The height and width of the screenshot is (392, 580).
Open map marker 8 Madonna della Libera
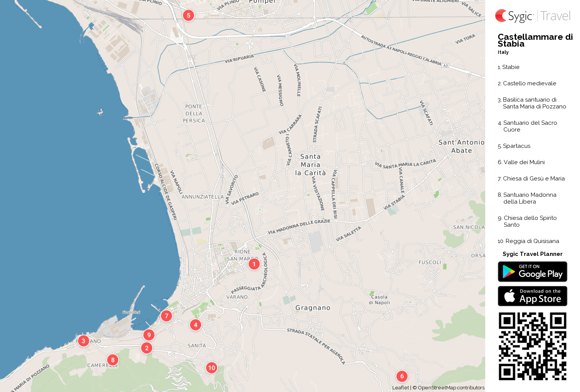[x=113, y=360]
